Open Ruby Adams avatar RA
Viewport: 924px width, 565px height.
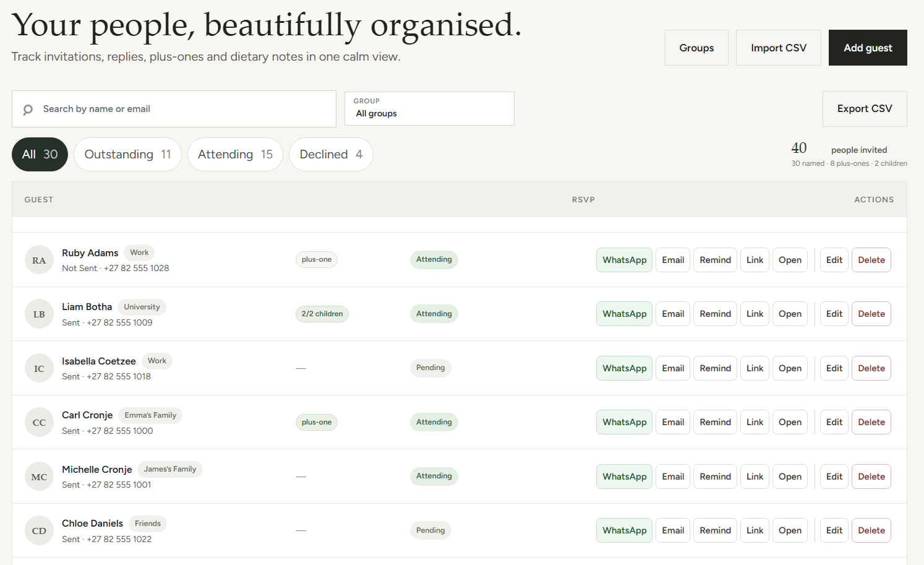(x=39, y=261)
